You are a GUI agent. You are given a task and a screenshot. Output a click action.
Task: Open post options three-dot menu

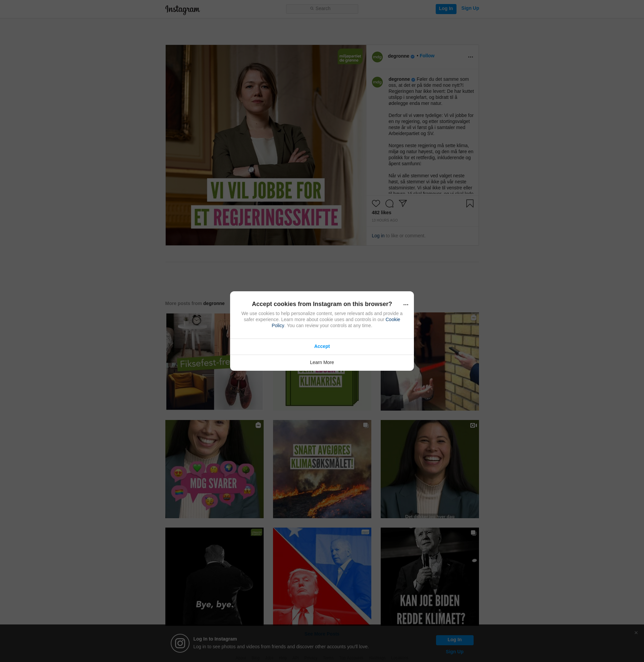(x=470, y=57)
